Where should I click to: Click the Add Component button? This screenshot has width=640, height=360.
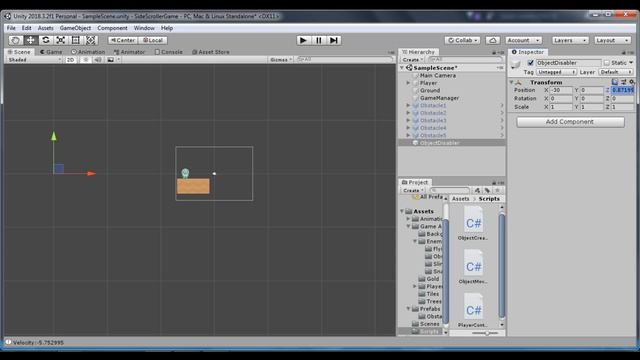click(x=570, y=122)
